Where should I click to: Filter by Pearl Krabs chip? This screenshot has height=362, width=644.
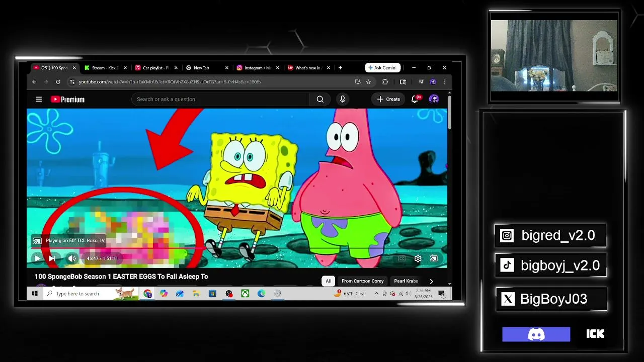pos(406,281)
